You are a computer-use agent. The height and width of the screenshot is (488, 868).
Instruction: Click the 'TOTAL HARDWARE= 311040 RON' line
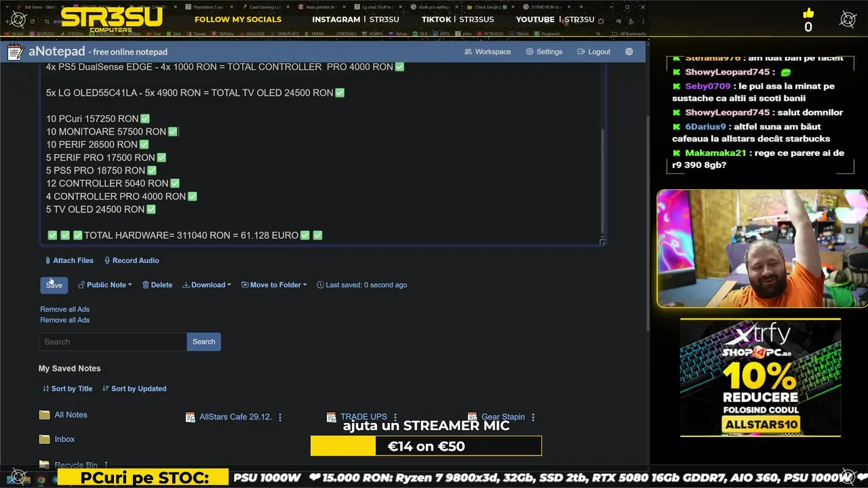click(x=184, y=235)
